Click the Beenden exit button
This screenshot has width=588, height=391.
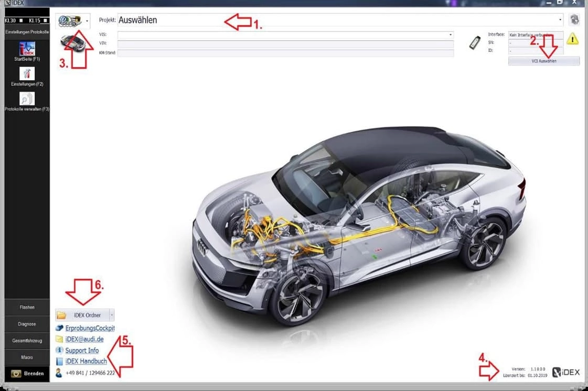tap(27, 374)
